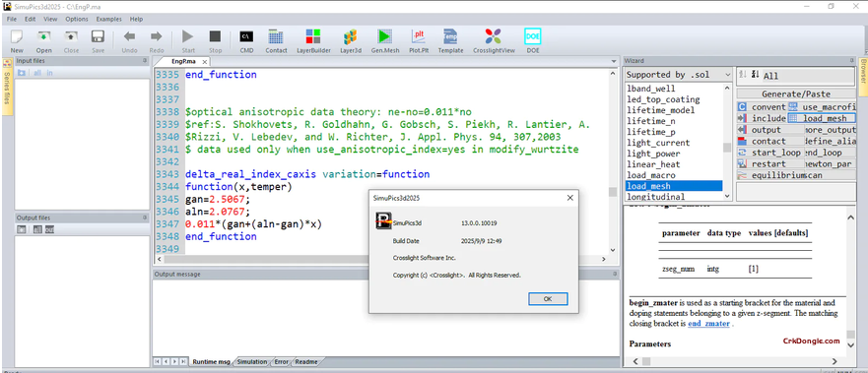The image size is (868, 373).
Task: Launch CrosslightView from the toolbar
Action: (x=494, y=37)
